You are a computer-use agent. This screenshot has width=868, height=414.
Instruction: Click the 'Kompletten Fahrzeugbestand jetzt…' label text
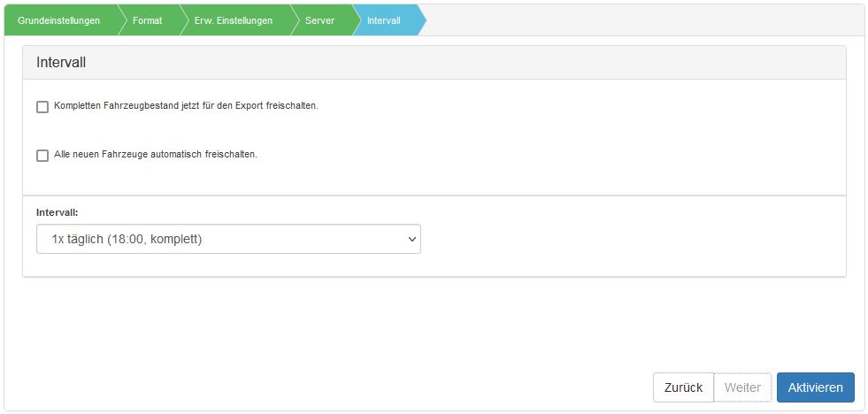pyautogui.click(x=186, y=106)
